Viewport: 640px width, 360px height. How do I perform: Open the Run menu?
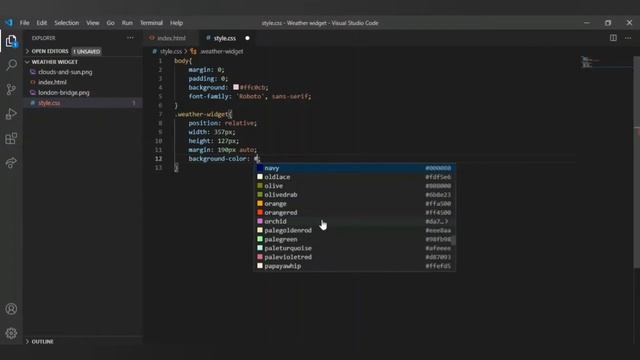[x=127, y=23]
